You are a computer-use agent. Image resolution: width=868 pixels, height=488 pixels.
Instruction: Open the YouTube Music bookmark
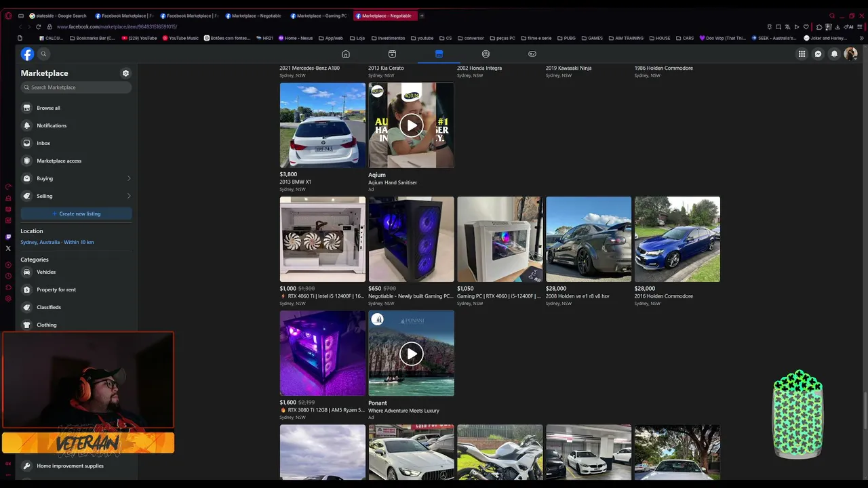pos(180,38)
